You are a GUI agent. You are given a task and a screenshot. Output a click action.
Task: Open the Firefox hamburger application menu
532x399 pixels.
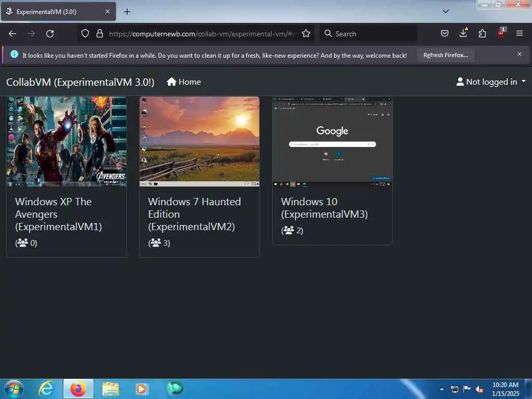(520, 33)
